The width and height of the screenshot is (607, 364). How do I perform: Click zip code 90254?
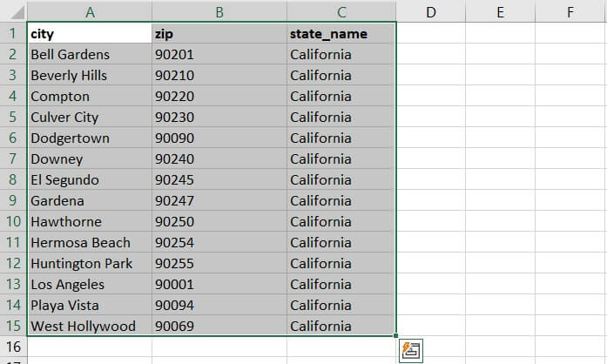219,242
